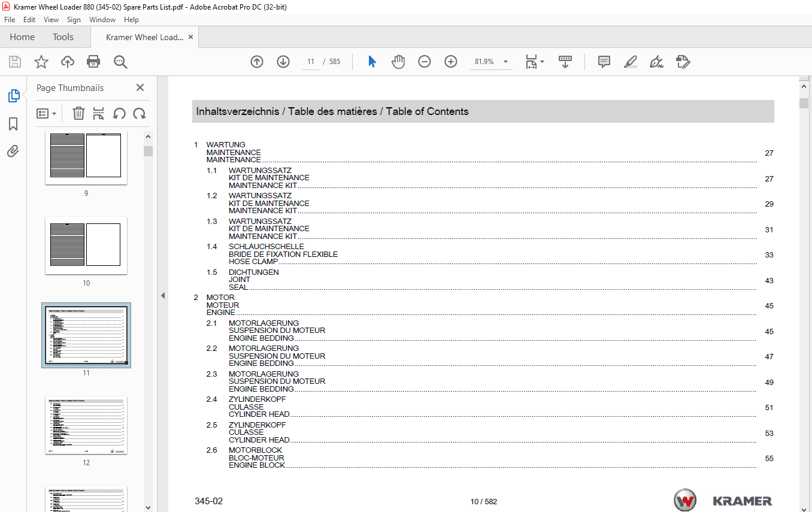The height and width of the screenshot is (512, 812).
Task: Open the View menu
Action: click(x=51, y=20)
